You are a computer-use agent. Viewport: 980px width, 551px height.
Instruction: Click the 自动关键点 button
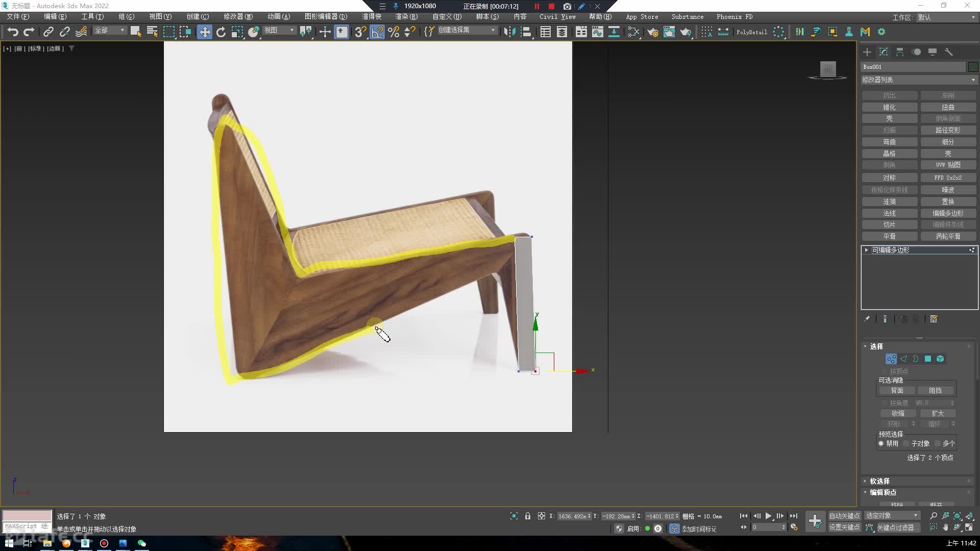pos(844,516)
